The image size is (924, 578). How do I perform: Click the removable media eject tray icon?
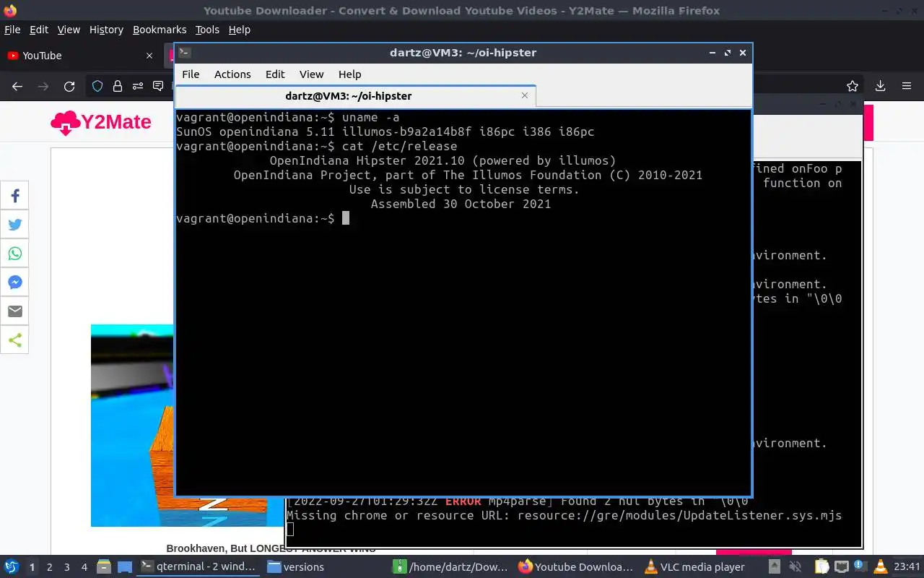pyautogui.click(x=774, y=566)
